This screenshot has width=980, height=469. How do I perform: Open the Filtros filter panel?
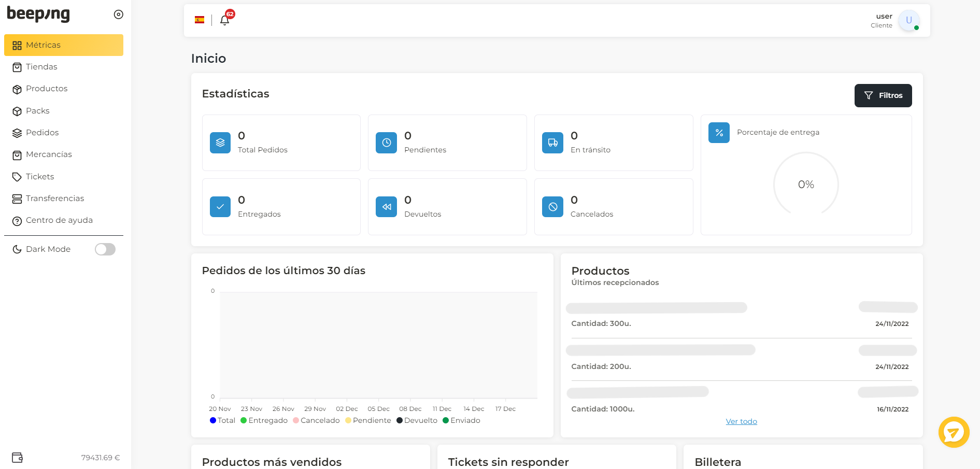pos(883,95)
